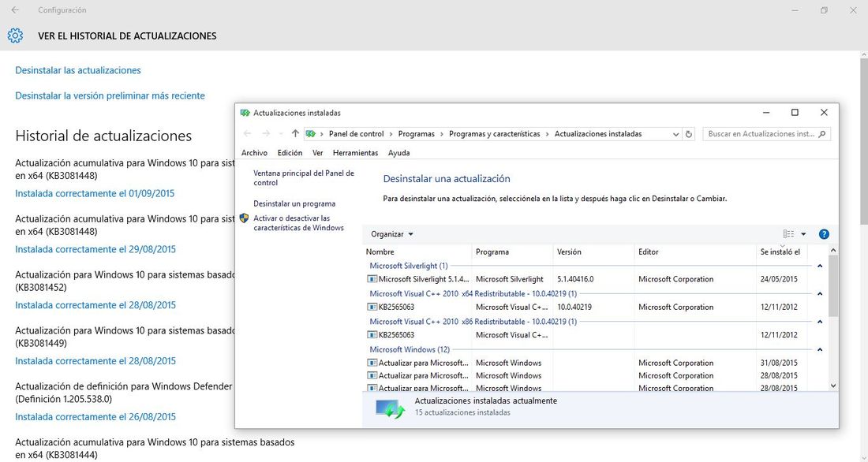Image resolution: width=868 pixels, height=462 pixels.
Task: Sort by the Se instaló el column header
Action: point(782,251)
